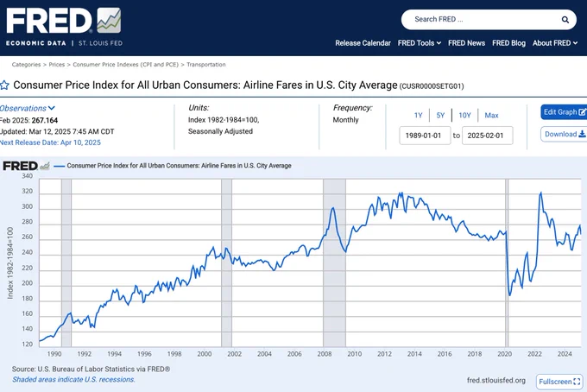This screenshot has width=587, height=392.
Task: Click the start date field 1989-01-01
Action: pos(425,136)
